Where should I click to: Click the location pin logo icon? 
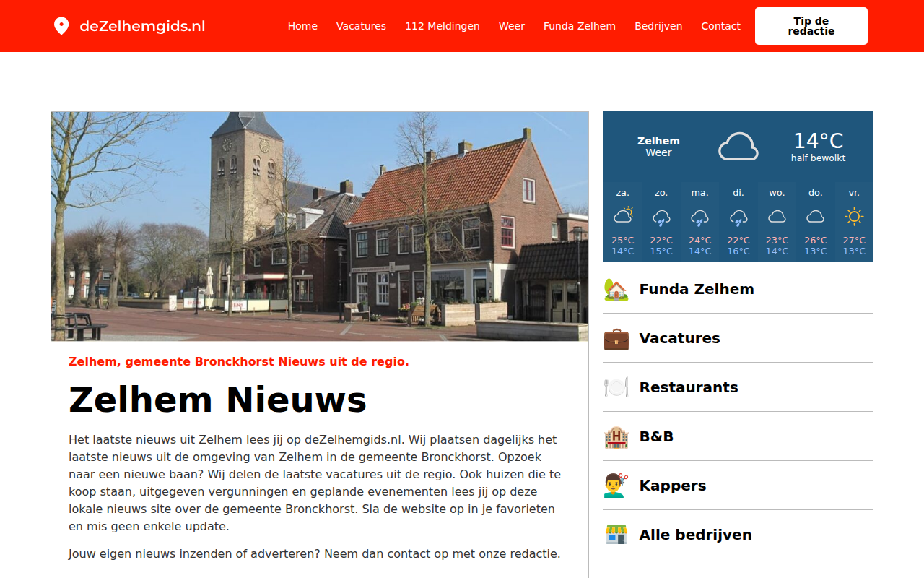(61, 26)
